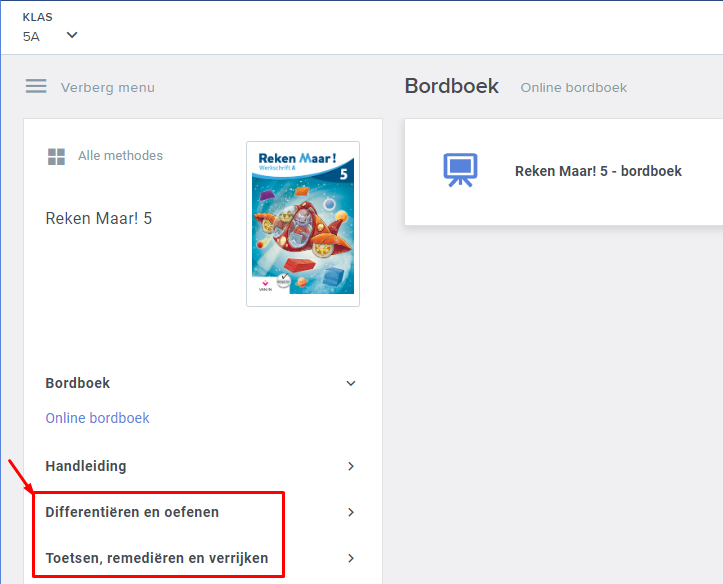The height and width of the screenshot is (584, 723).
Task: Expand Toetsen, remediëren en verrijken chevron
Action: tap(350, 558)
